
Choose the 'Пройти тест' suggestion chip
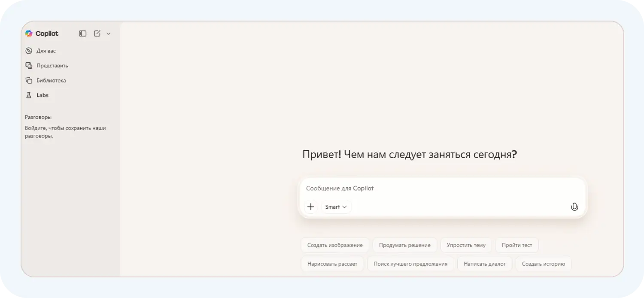[x=516, y=245]
